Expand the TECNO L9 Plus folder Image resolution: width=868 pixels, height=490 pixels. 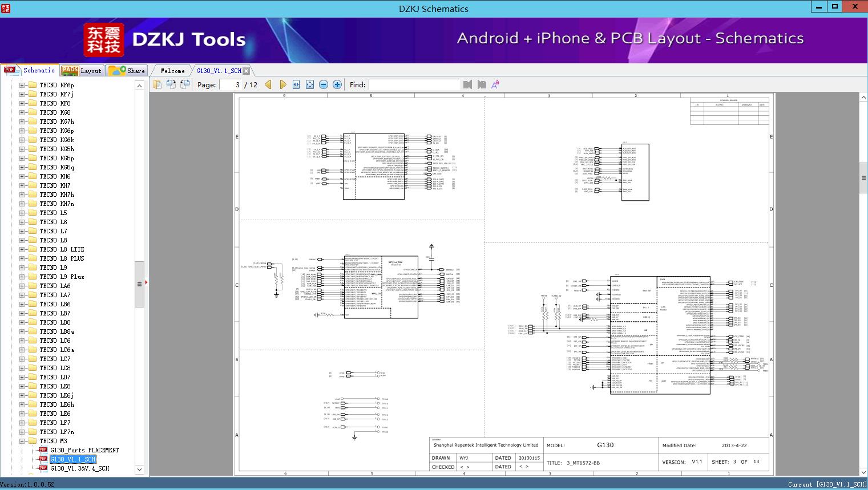(x=22, y=277)
